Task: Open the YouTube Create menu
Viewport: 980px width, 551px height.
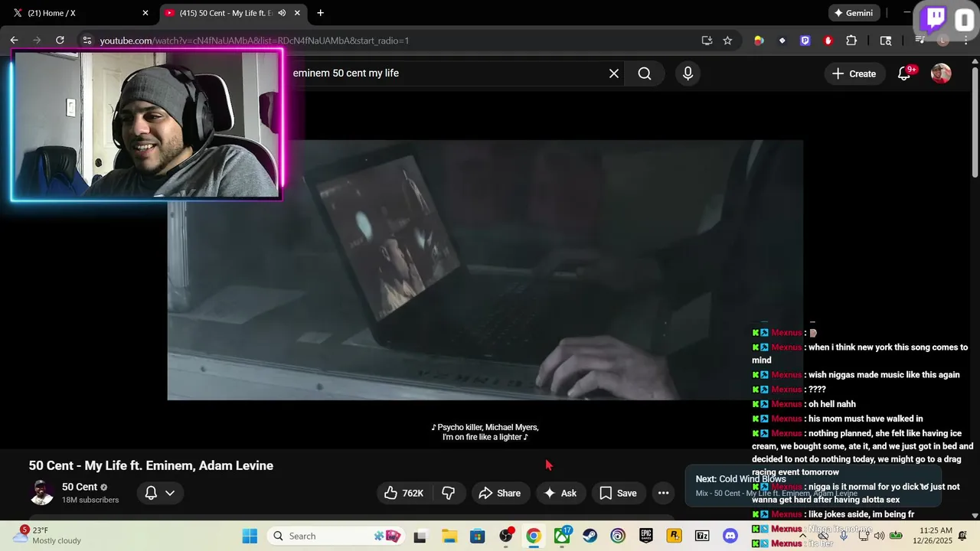Action: pos(854,73)
